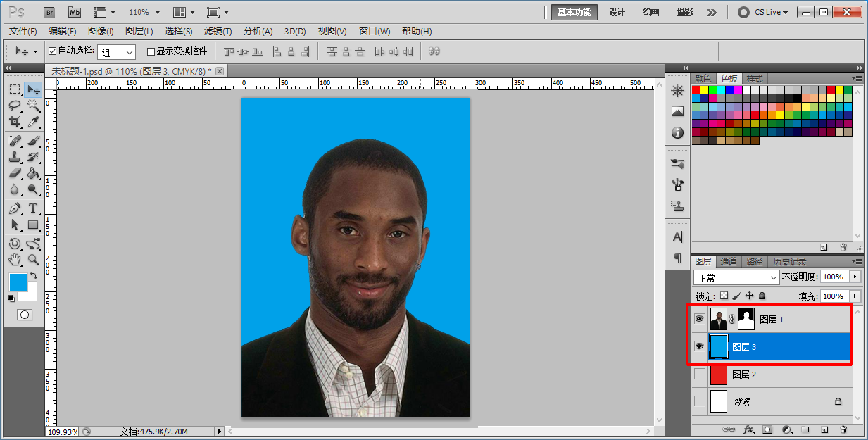Click the 基本功能 workspace button
Viewport: 868px width, 440px height.
[x=574, y=12]
